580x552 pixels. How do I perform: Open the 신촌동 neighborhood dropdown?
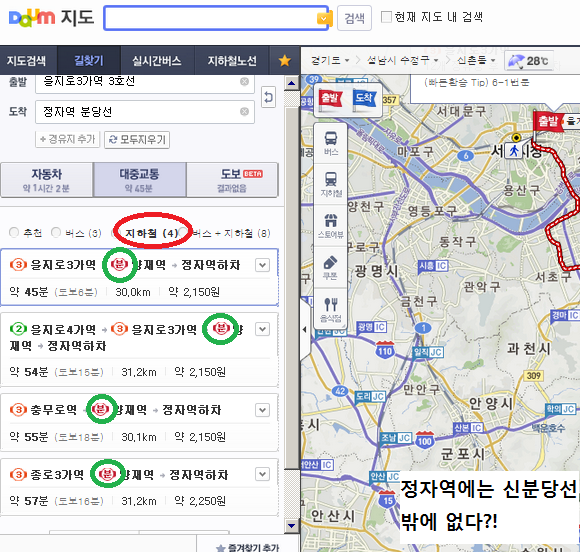click(x=476, y=60)
